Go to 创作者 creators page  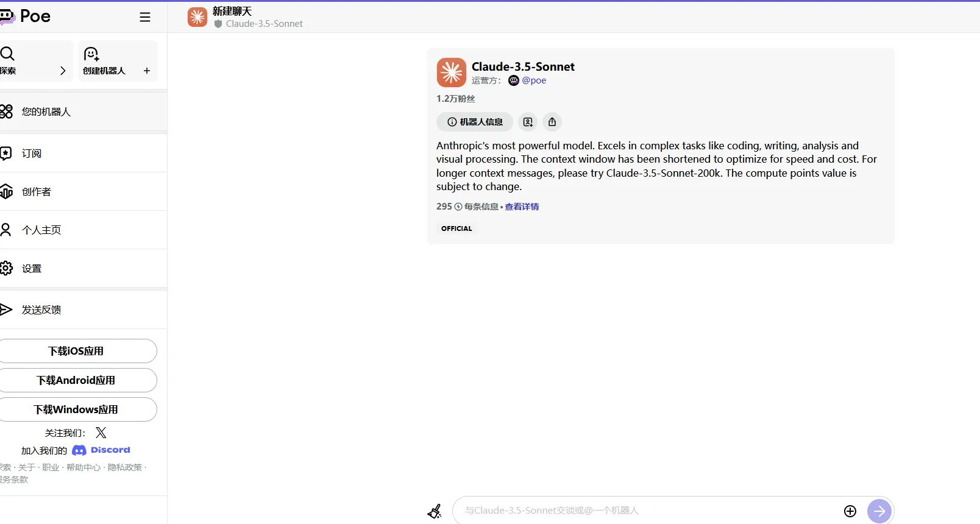point(37,192)
